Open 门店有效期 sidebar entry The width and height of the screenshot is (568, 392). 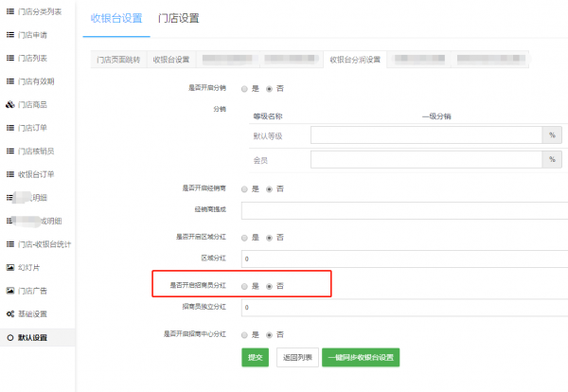(37, 81)
